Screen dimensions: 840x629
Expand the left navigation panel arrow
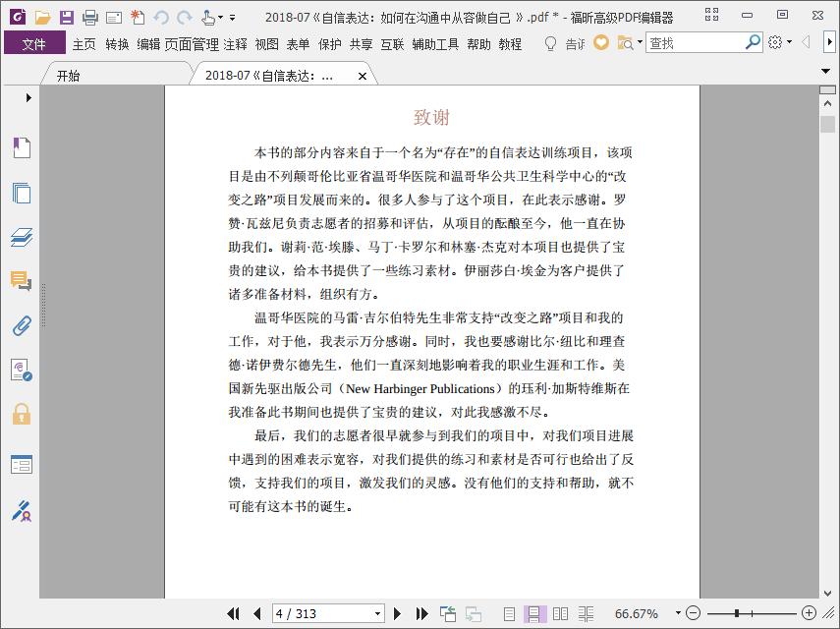point(28,97)
